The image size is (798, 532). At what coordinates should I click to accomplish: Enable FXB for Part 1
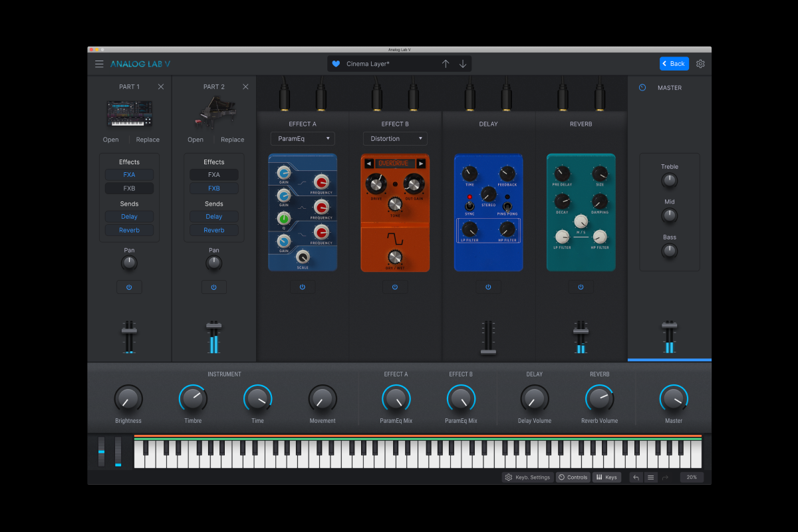[129, 188]
